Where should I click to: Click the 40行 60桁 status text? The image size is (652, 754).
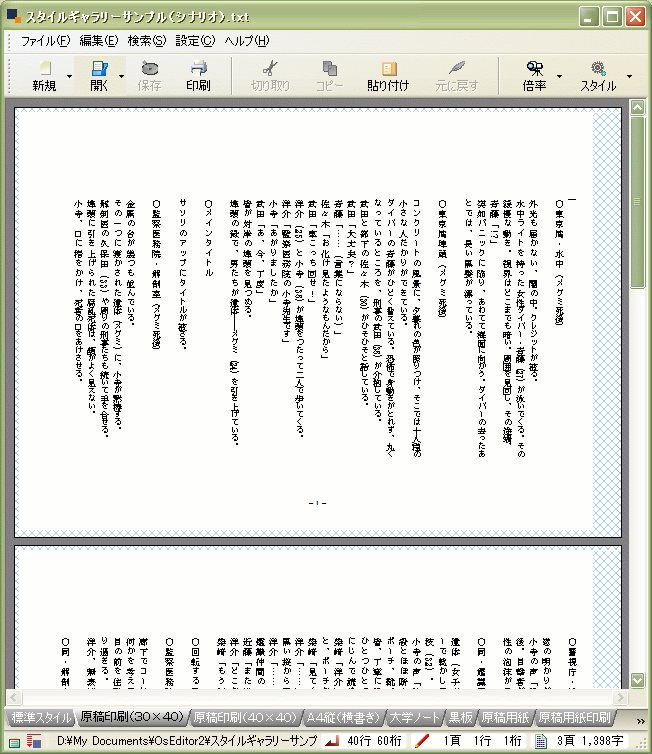pos(375,741)
